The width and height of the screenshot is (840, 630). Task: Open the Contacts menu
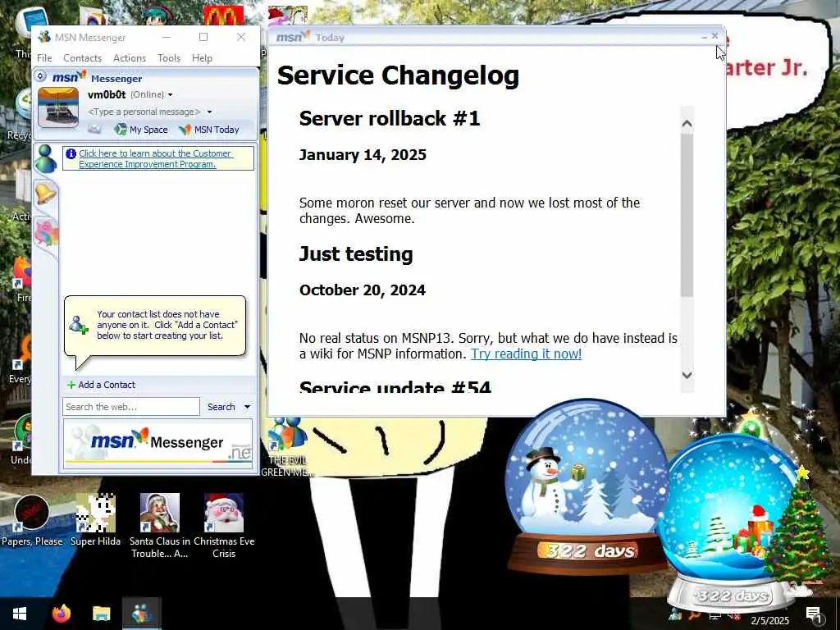tap(83, 58)
